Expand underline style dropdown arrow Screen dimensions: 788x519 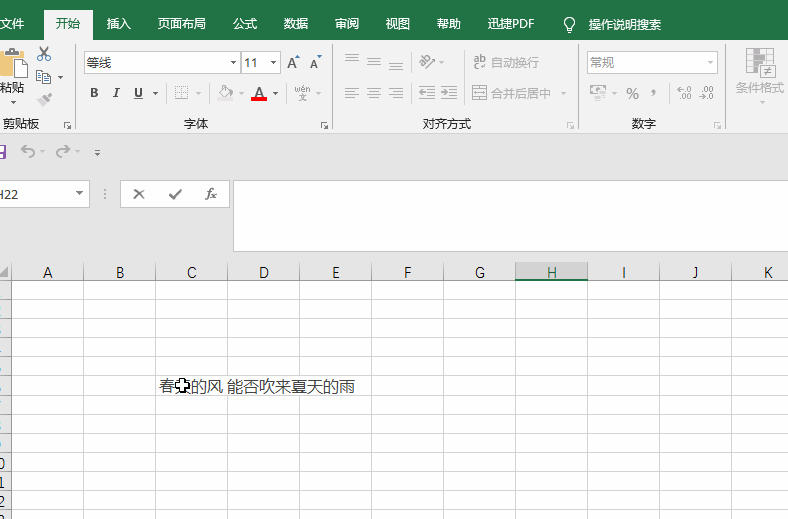point(155,93)
